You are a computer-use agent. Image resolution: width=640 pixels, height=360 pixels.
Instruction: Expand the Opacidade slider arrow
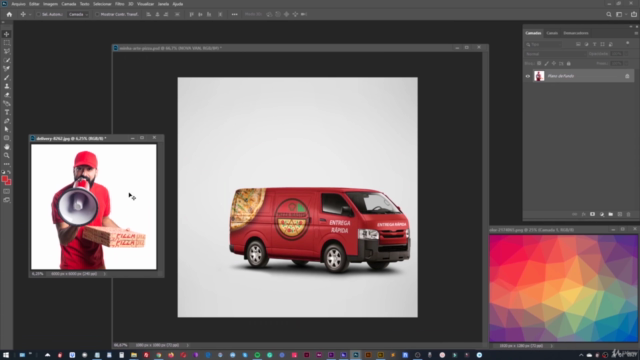coord(626,54)
